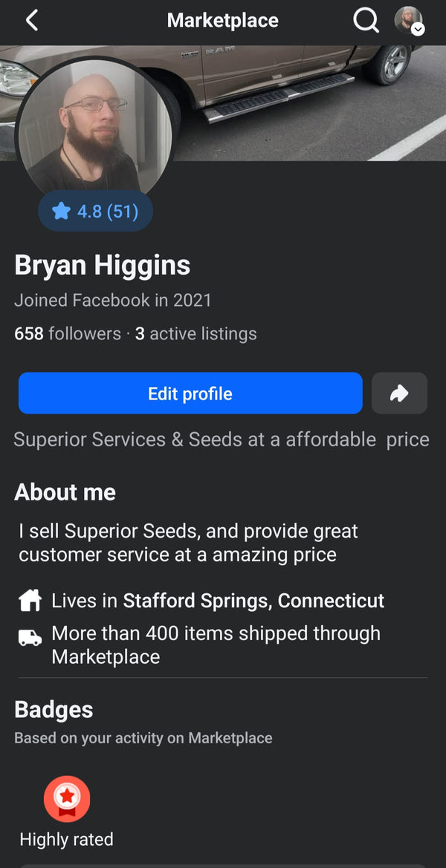The image size is (446, 868).
Task: Tap the Marketplace header title
Action: 222,20
